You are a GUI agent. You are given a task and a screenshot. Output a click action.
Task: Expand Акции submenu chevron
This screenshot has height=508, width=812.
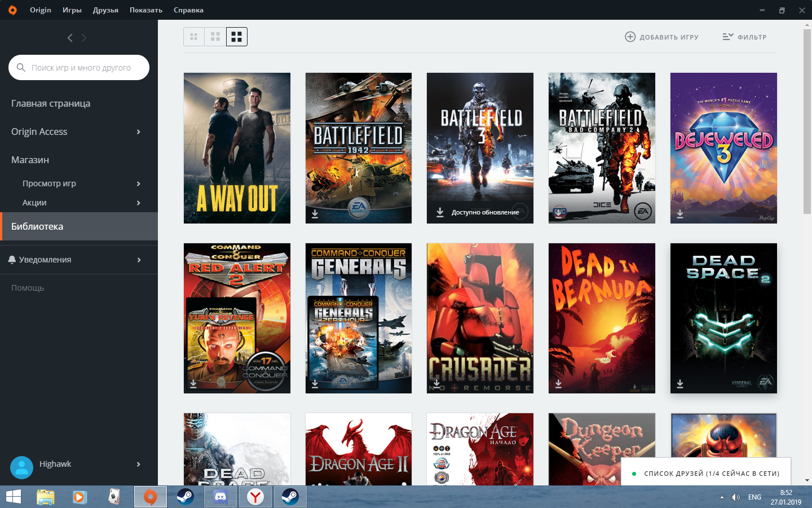click(139, 203)
